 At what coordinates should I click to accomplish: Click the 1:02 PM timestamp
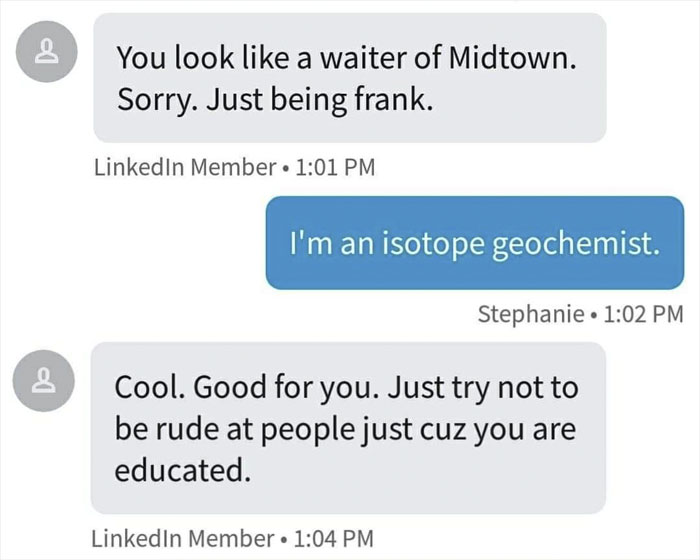pyautogui.click(x=645, y=314)
